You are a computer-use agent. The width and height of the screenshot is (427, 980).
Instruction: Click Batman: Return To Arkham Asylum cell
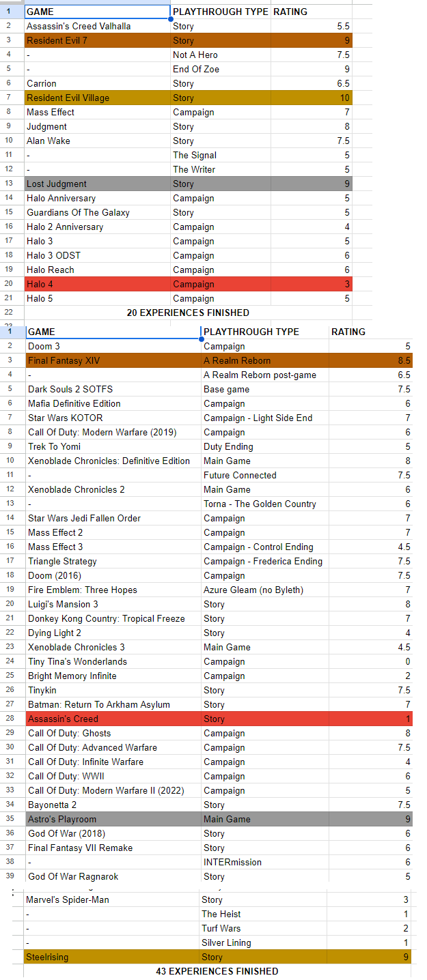[113, 704]
